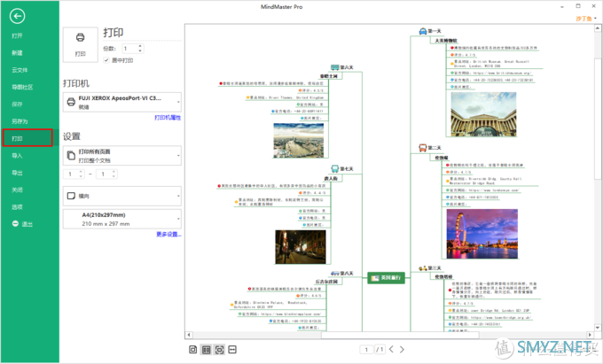
Task: Click the preview horizontal scrollbar thumb
Action: click(x=400, y=335)
